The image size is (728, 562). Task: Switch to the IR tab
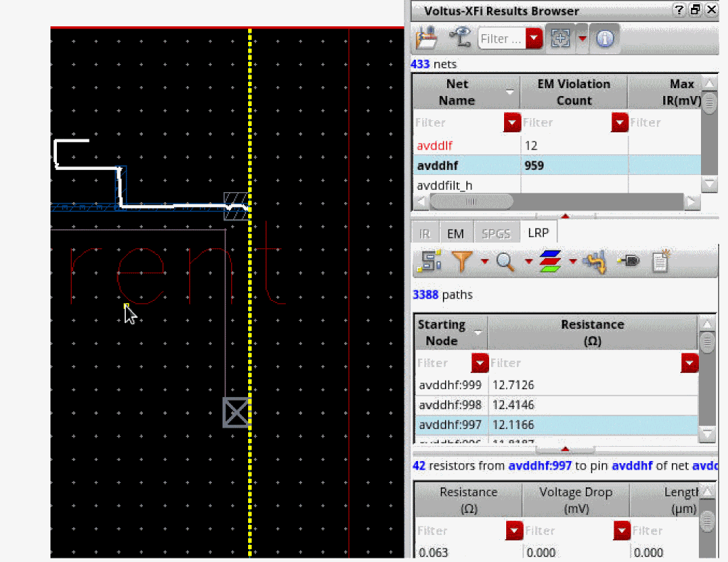[424, 233]
